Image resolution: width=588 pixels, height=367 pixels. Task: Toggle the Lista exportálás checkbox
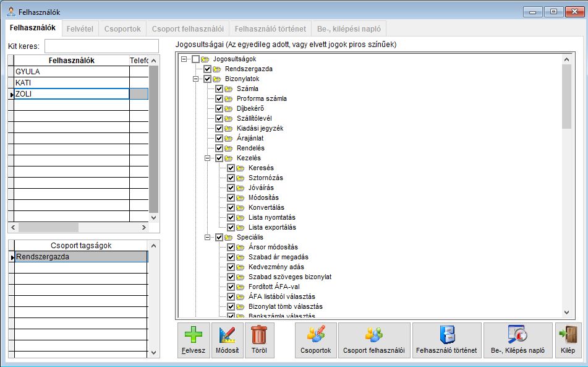231,227
